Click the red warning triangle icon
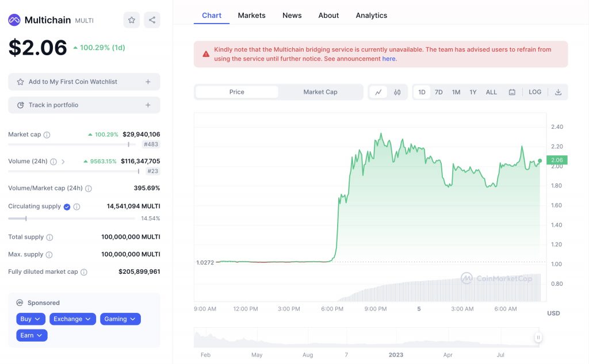 click(x=206, y=54)
